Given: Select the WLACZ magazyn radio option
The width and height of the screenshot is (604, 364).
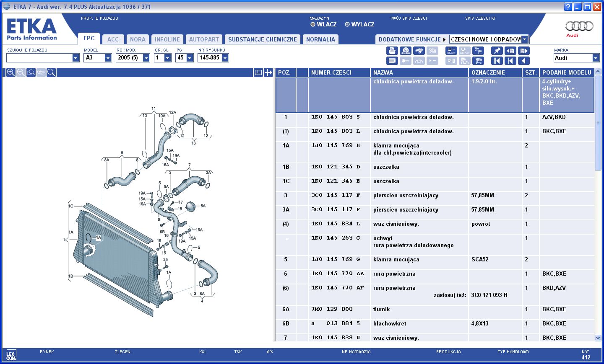Looking at the screenshot, I should tap(313, 24).
